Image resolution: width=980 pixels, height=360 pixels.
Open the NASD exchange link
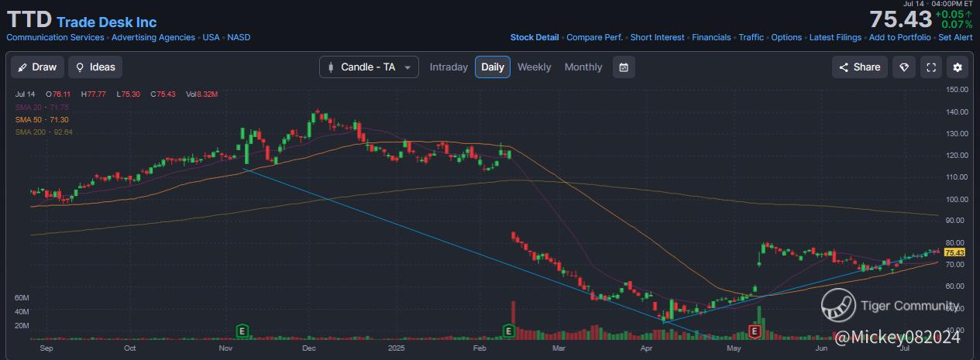pyautogui.click(x=239, y=37)
